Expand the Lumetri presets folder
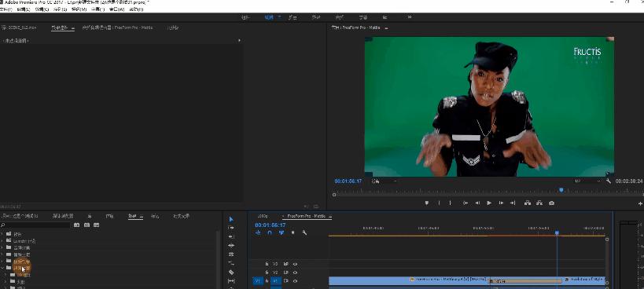 pos(2,241)
